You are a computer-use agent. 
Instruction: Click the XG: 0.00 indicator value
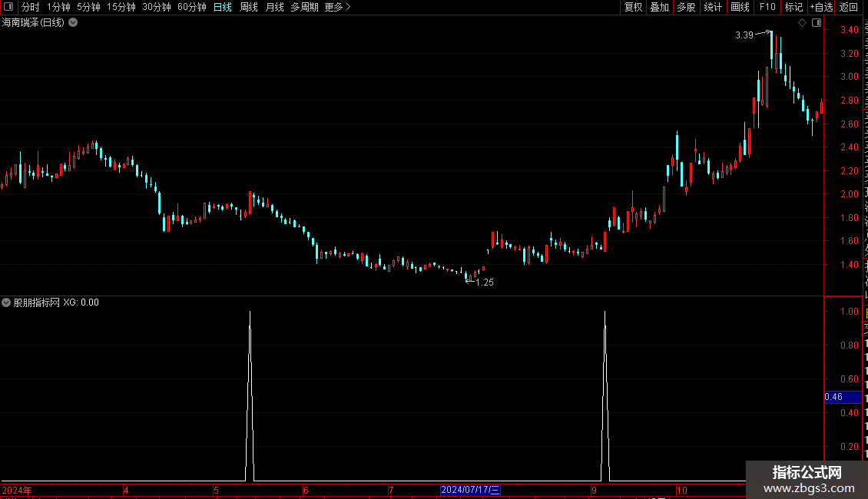(81, 302)
